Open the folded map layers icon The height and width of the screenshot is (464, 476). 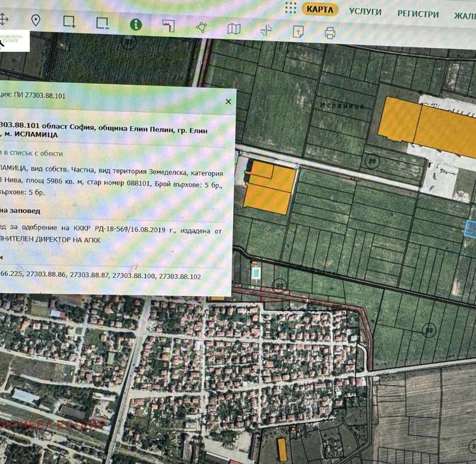tap(234, 29)
